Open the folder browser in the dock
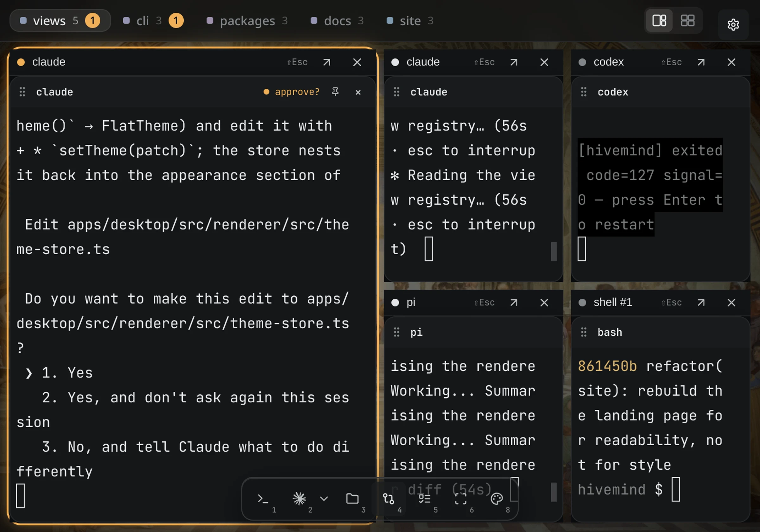760x532 pixels. pyautogui.click(x=352, y=498)
